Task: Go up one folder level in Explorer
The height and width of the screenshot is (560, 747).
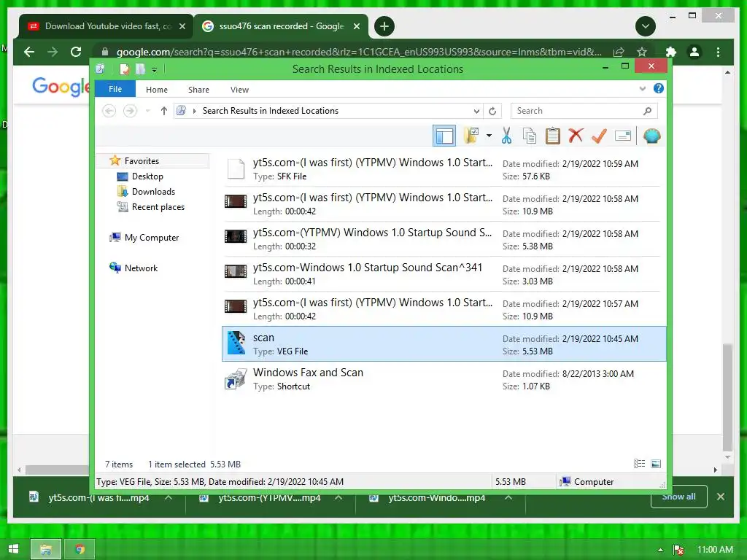Action: tap(164, 111)
